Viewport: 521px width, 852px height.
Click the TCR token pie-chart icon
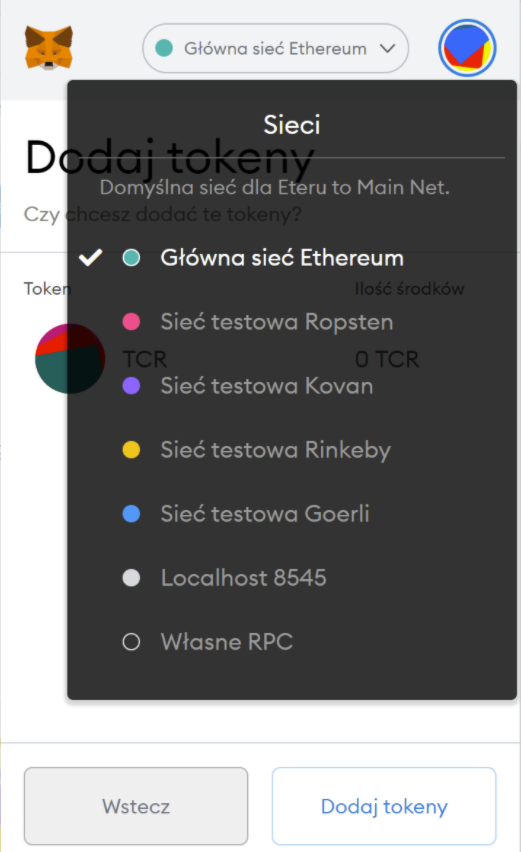(70, 359)
